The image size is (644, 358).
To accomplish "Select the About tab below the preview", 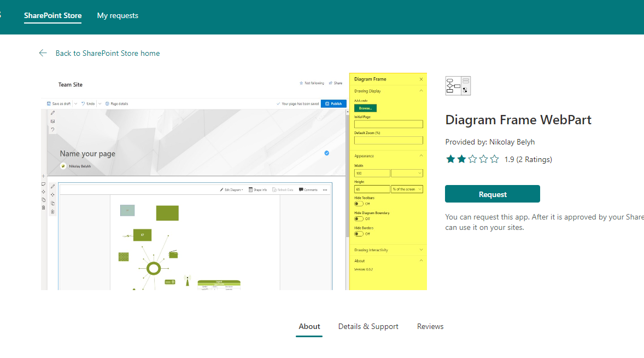I will tap(309, 326).
